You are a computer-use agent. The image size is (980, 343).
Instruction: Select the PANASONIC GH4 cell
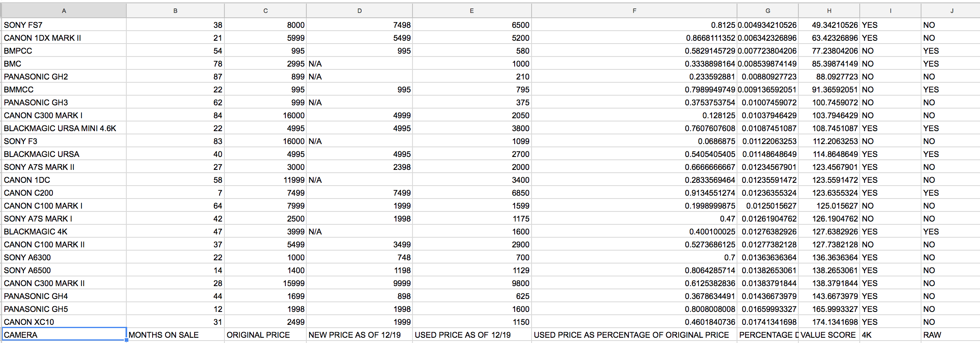64,296
